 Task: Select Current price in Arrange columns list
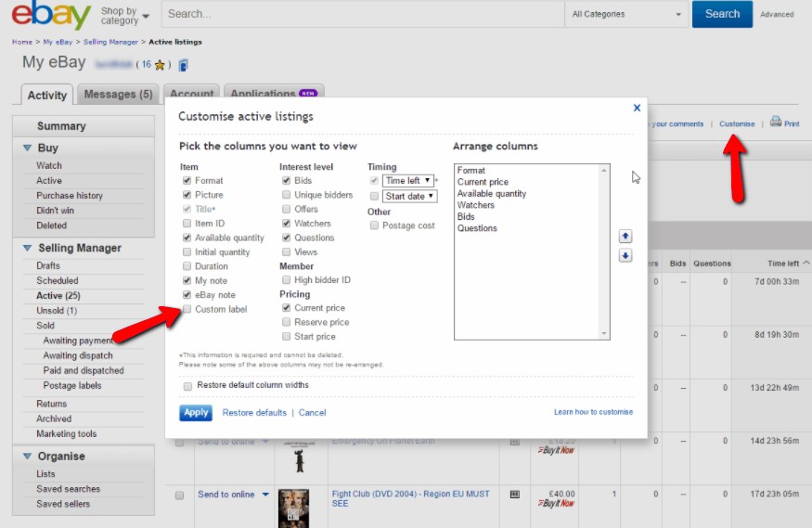tap(483, 182)
